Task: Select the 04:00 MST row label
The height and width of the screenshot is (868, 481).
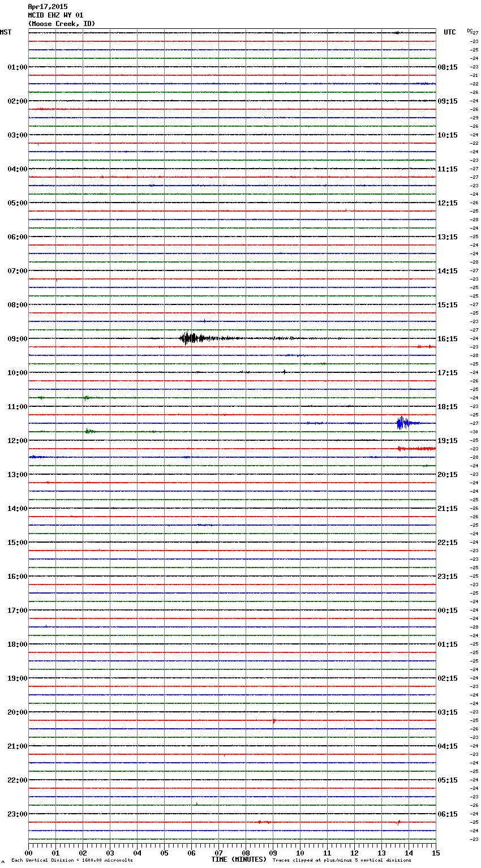Action: (18, 169)
